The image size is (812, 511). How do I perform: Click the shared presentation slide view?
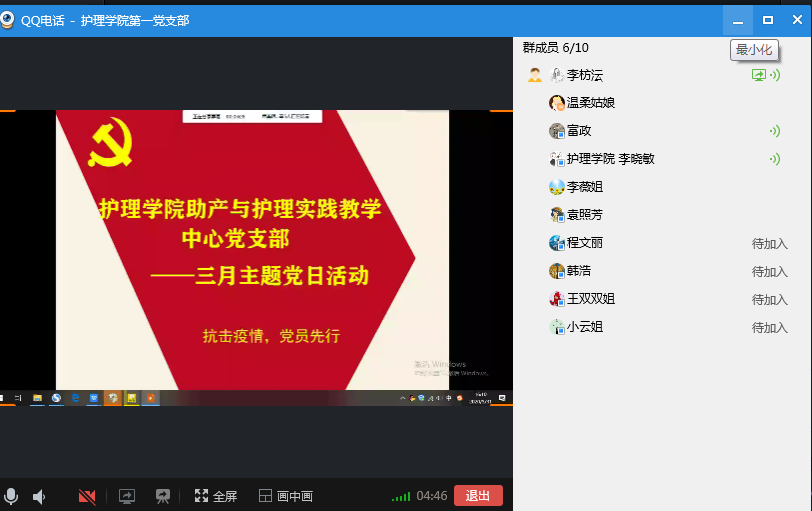(x=256, y=250)
